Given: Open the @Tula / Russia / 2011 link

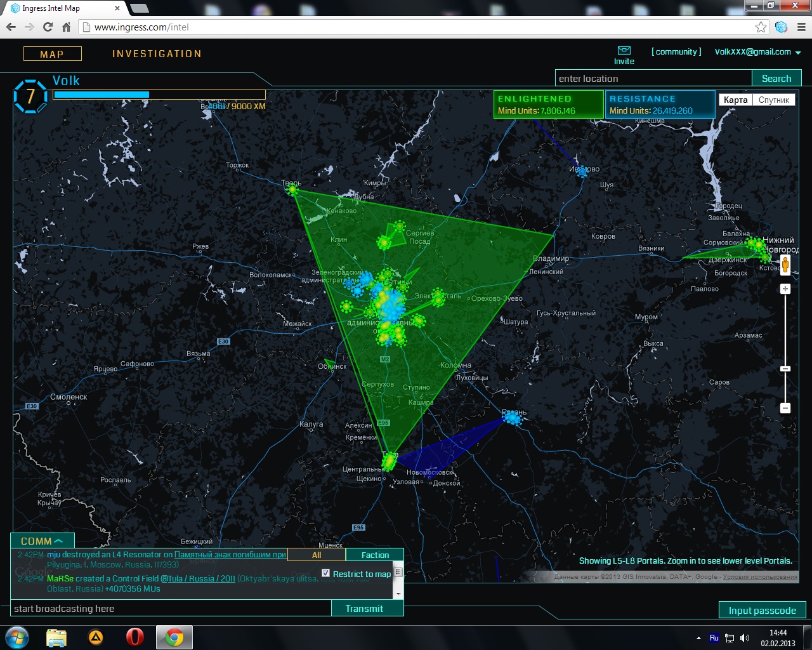Looking at the screenshot, I should point(197,578).
